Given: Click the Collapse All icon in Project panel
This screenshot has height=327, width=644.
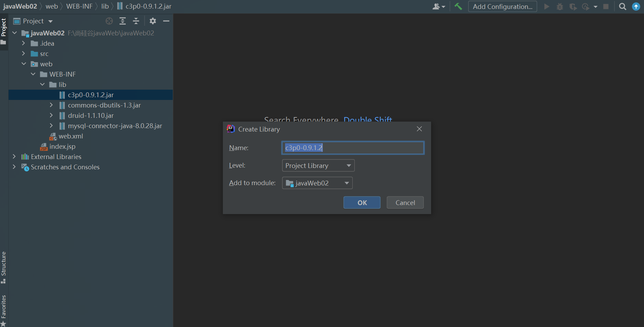Looking at the screenshot, I should coord(136,21).
